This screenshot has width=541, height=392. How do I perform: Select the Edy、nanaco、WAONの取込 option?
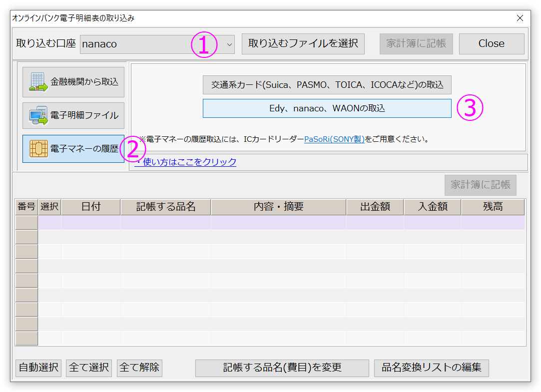[327, 108]
